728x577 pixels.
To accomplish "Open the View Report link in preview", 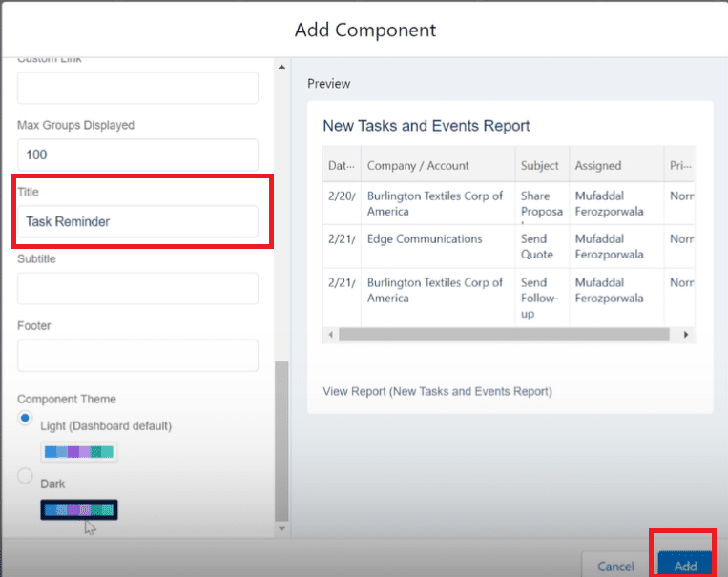I will pyautogui.click(x=437, y=391).
